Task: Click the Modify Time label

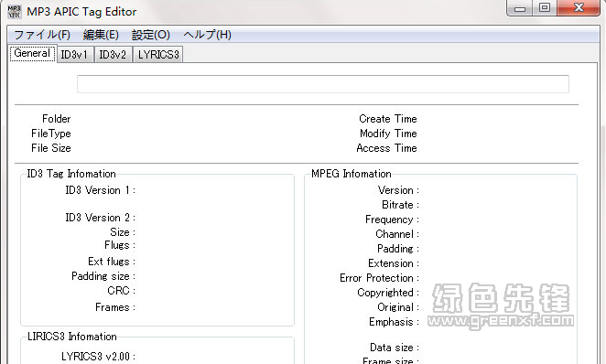Action: click(388, 134)
